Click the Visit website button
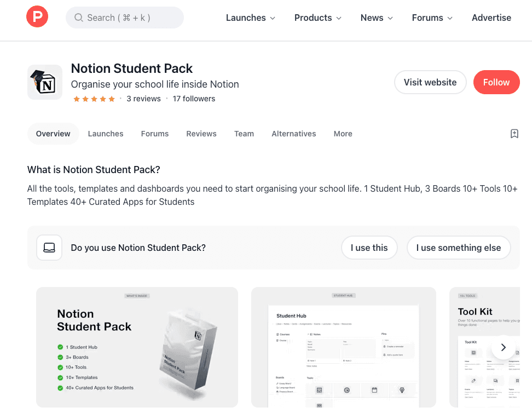Screen dimensions: 532x413 click(x=430, y=82)
